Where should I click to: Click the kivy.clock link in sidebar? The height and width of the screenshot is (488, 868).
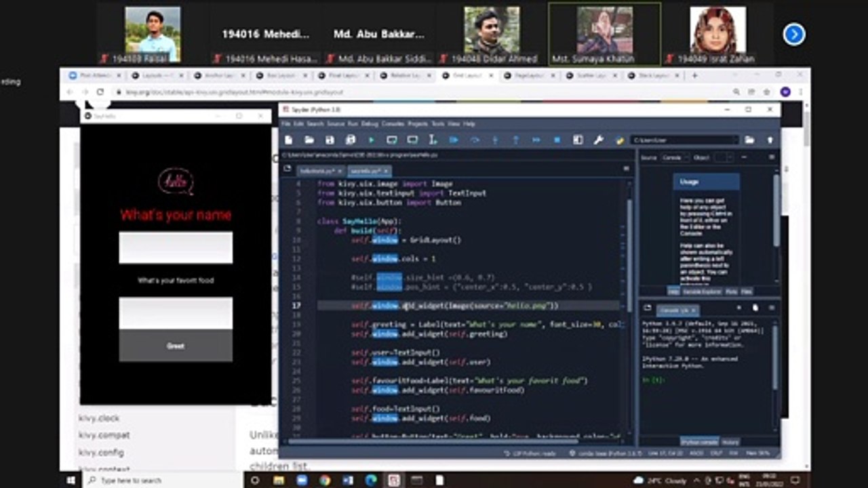point(99,418)
